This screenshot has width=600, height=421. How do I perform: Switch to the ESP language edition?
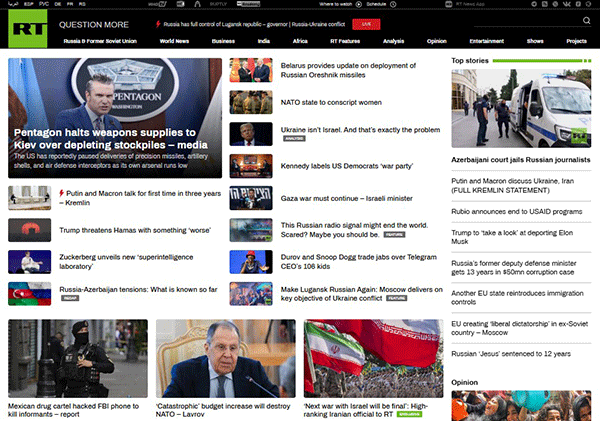tap(29, 4)
